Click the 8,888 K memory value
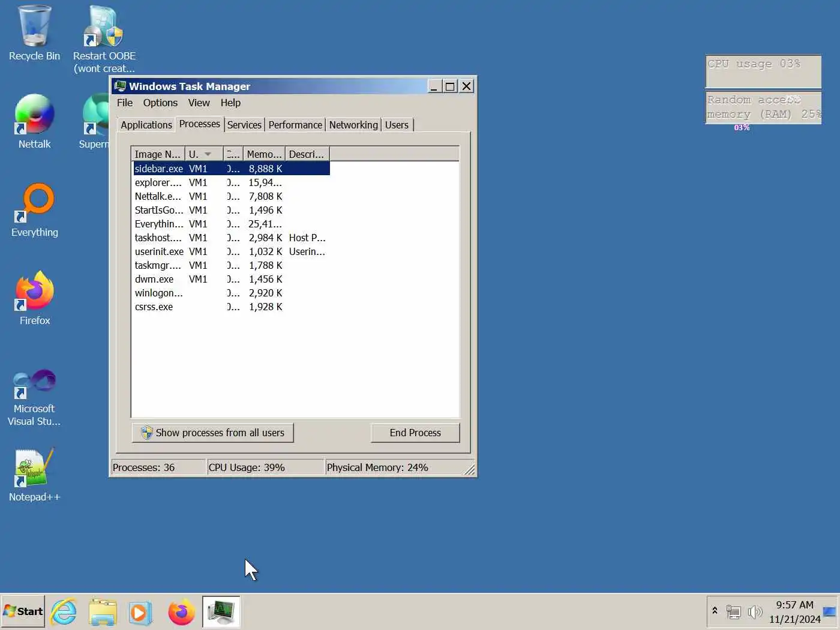 coord(265,169)
